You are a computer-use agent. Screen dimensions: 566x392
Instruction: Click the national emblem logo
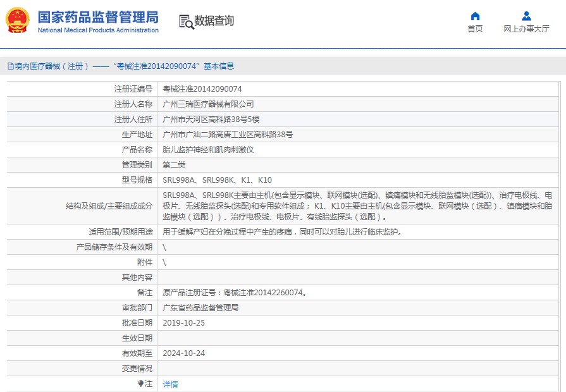pyautogui.click(x=17, y=20)
